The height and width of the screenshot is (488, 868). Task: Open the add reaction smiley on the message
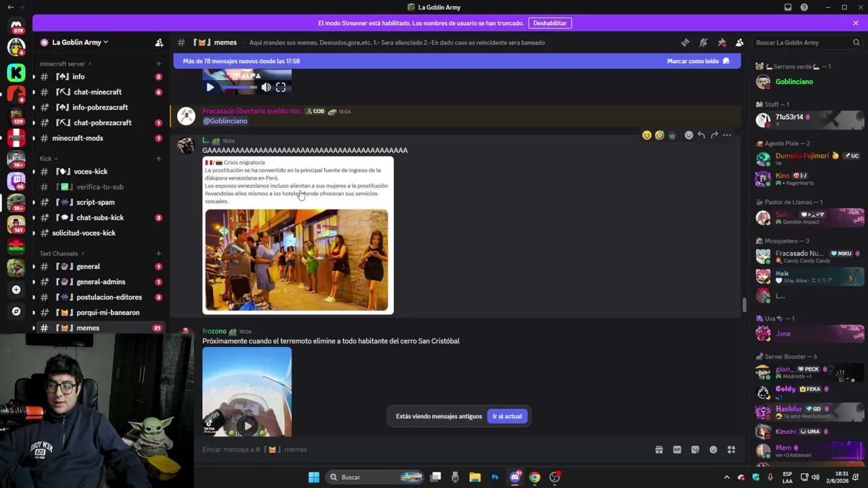(689, 136)
